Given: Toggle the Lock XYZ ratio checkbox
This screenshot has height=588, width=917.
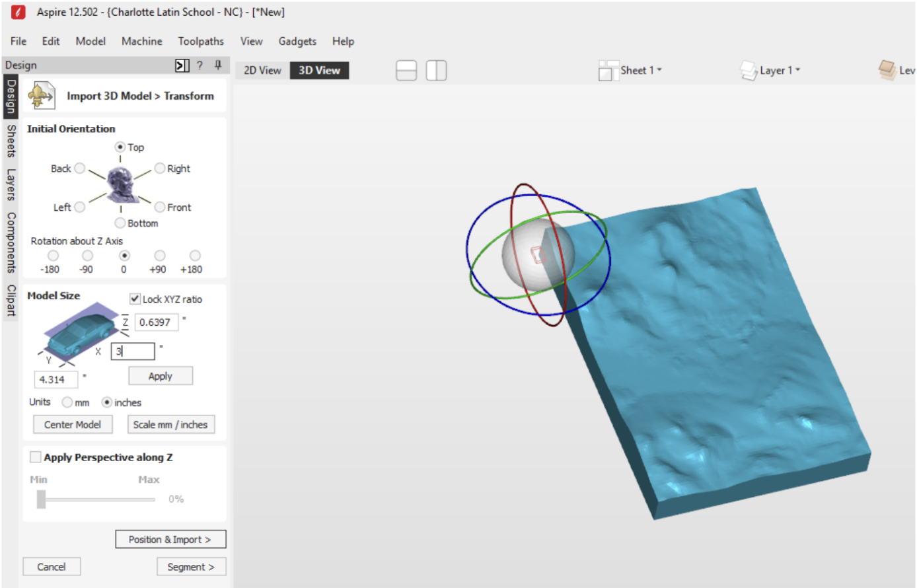Looking at the screenshot, I should pyautogui.click(x=135, y=299).
